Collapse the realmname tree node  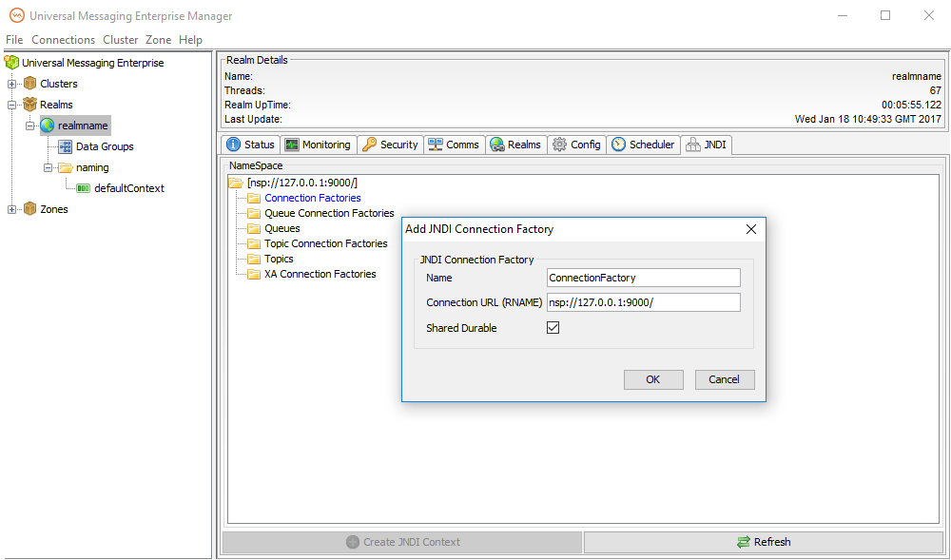(29, 126)
